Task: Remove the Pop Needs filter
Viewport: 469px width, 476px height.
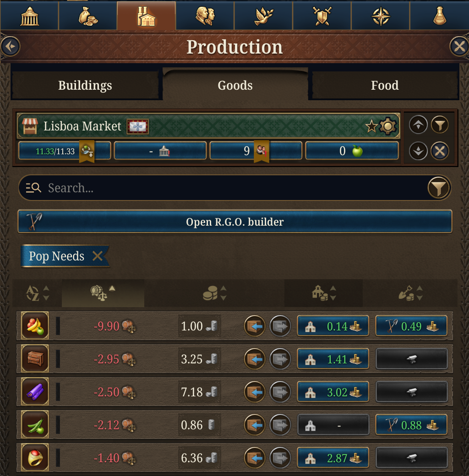Action: [x=97, y=257]
